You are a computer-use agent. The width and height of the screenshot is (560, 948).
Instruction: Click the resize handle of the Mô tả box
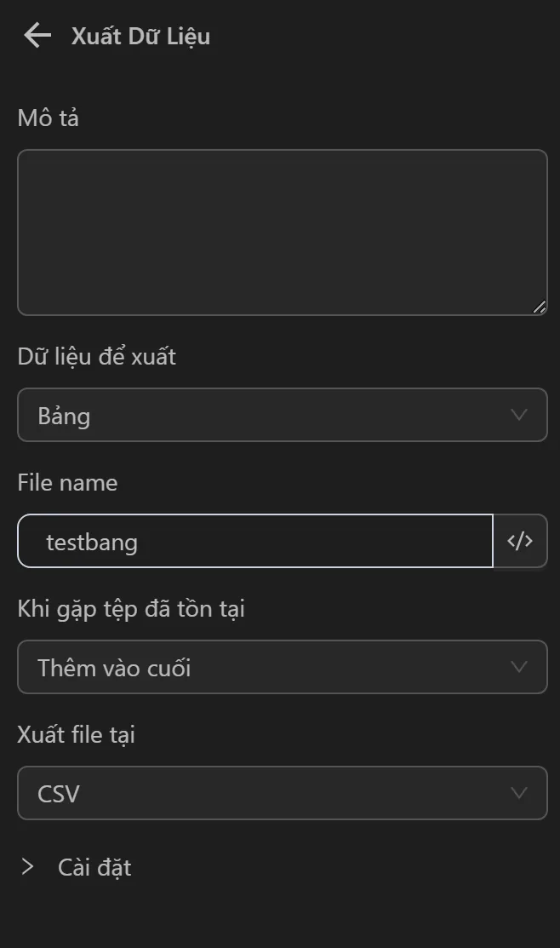click(x=540, y=305)
